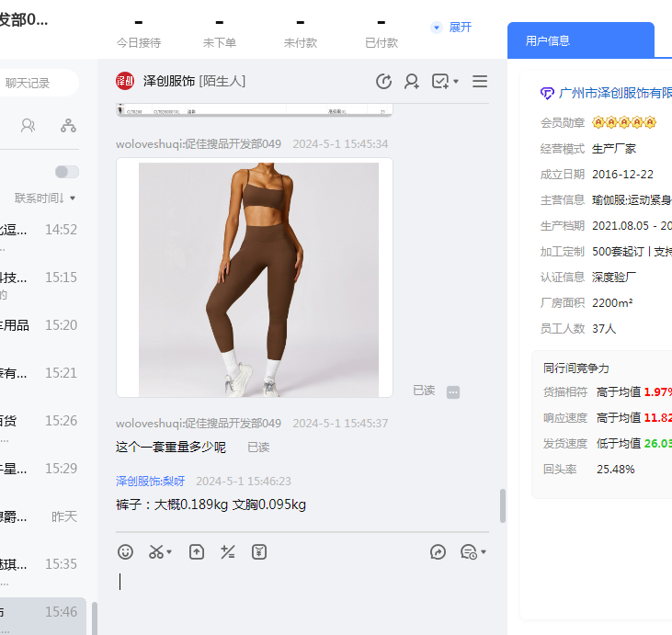Click the refresh clock icon in chat header
The height and width of the screenshot is (635, 672).
pos(383,82)
